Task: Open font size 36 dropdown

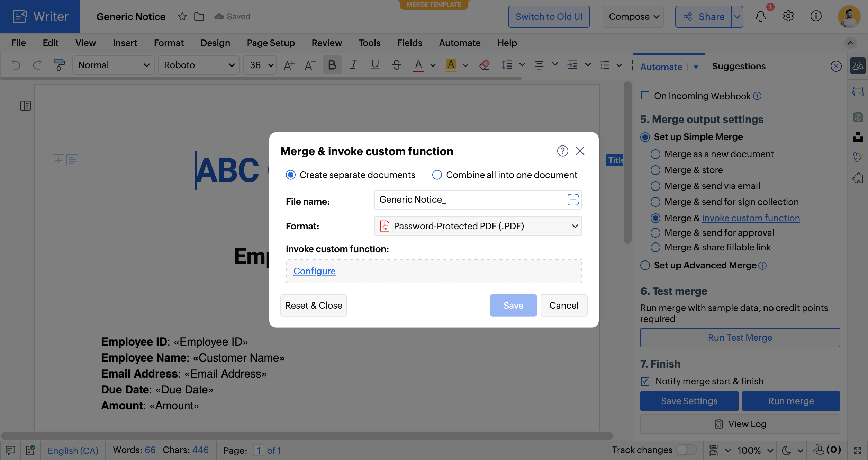Action: tap(260, 65)
